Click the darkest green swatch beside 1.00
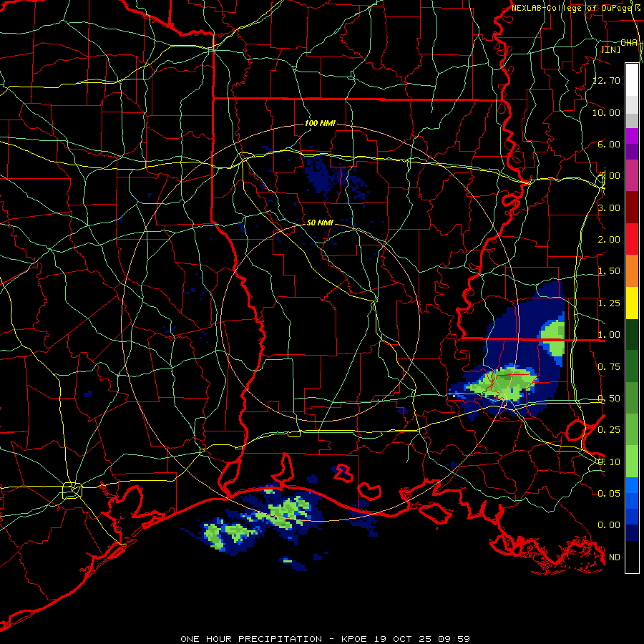Screen dimensions: 644x644 click(632, 334)
